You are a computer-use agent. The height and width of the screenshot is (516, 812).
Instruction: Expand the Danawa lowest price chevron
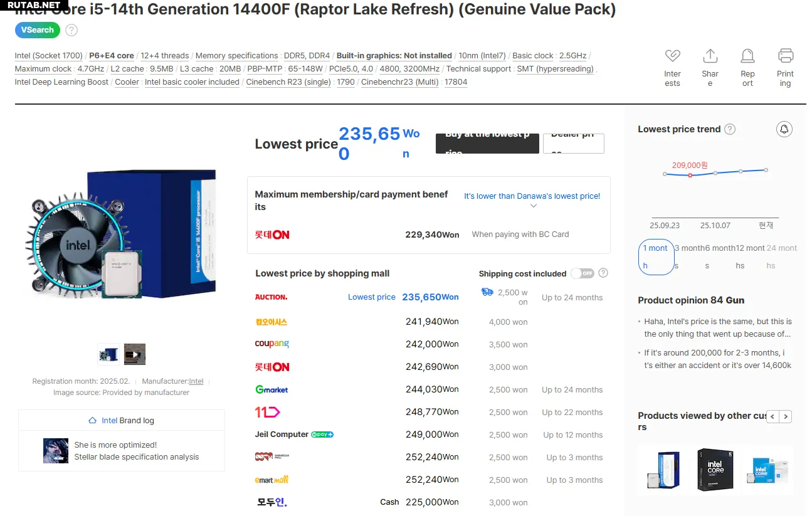[534, 206]
